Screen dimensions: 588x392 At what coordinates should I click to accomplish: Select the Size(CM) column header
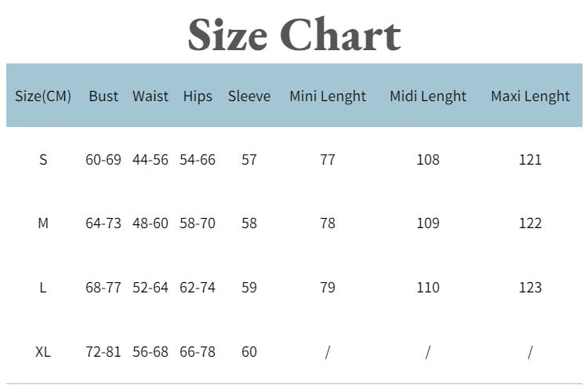[x=43, y=96]
